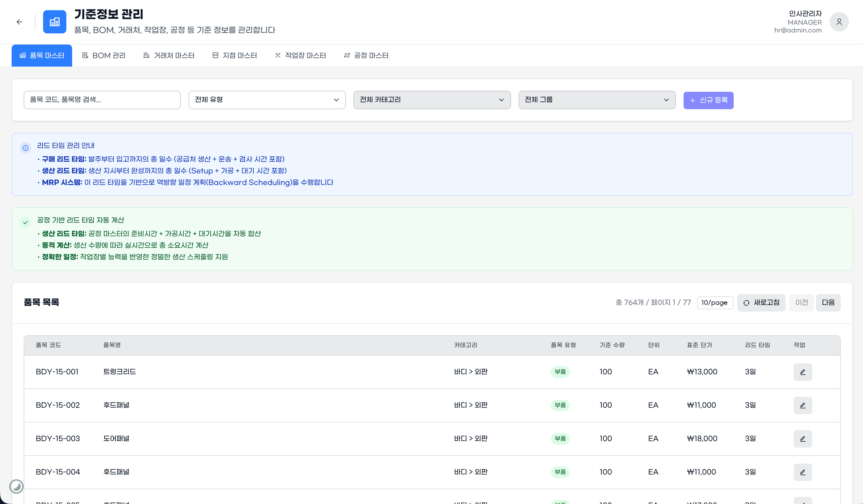Switch to the BOM 관리 tab

104,55
